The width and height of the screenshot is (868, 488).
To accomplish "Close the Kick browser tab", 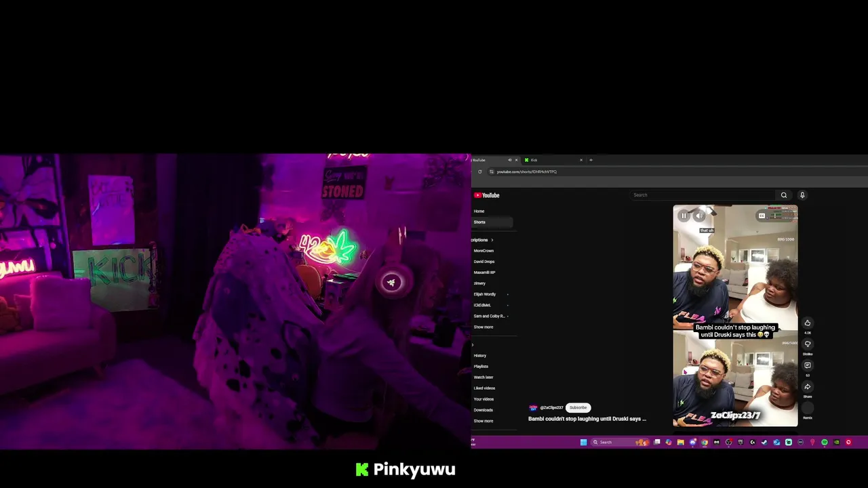I will click(x=581, y=160).
